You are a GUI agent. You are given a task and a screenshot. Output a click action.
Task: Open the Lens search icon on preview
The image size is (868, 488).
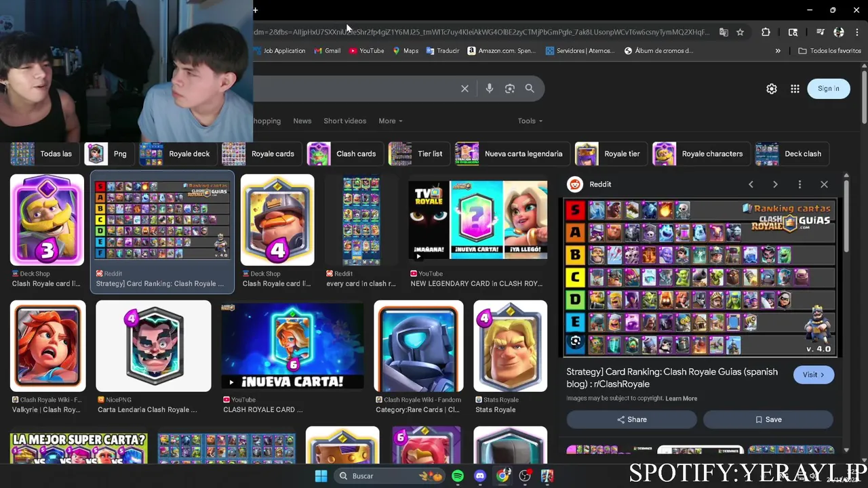[575, 342]
